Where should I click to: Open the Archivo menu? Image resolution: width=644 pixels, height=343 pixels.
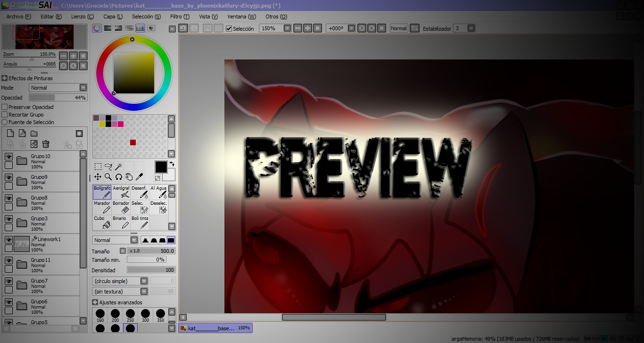click(x=19, y=17)
